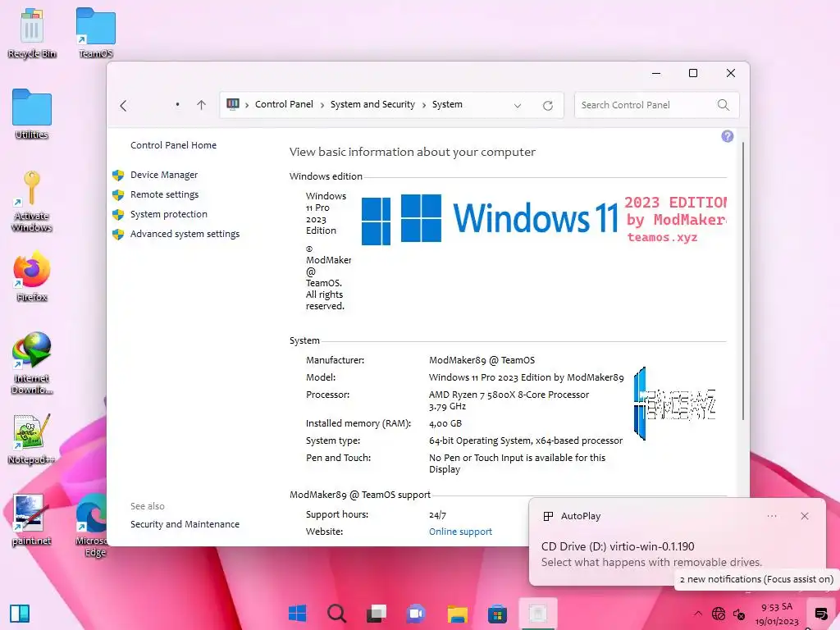Click the 64-bit Operating System text
This screenshot has width=840, height=630.
coord(526,441)
